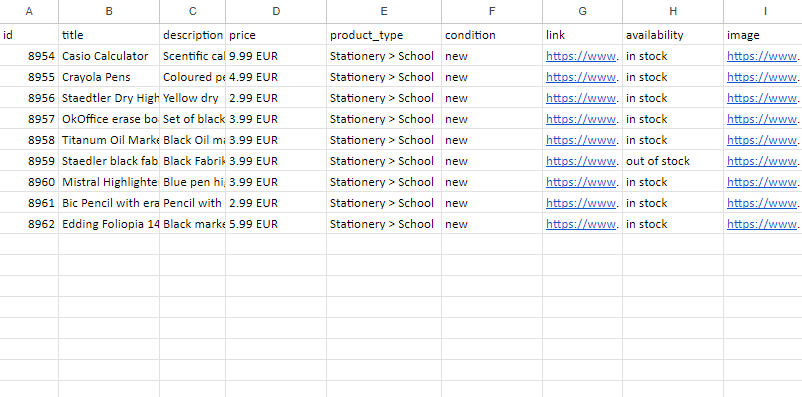The height and width of the screenshot is (397, 802).
Task: Select the 'out of stock' availability cell
Action: (x=673, y=161)
